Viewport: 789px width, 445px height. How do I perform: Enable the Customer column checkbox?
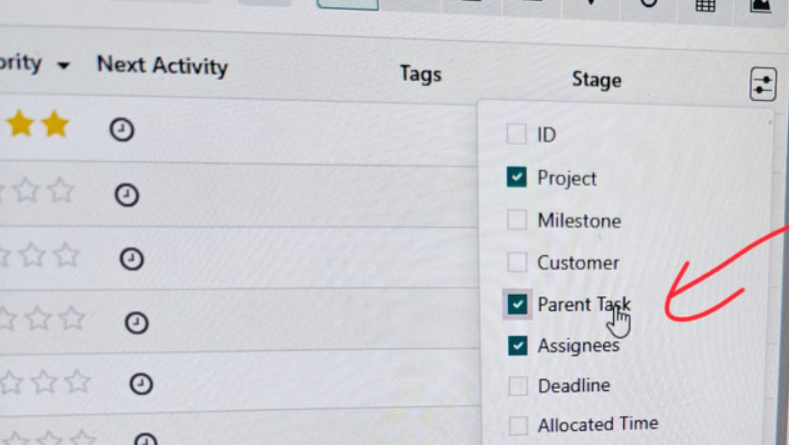pos(516,263)
